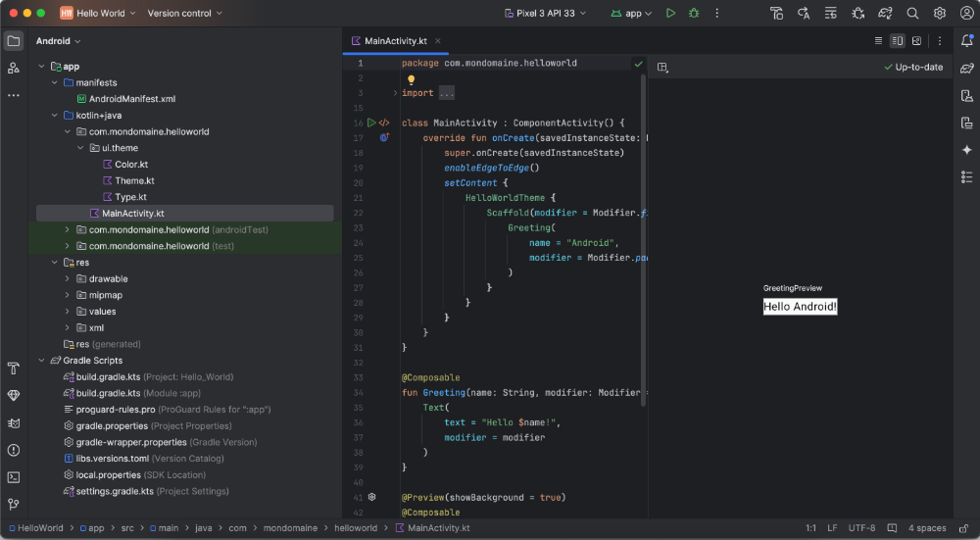Switch editor to Code-only view
Image resolution: width=980 pixels, height=540 pixels.
(878, 41)
